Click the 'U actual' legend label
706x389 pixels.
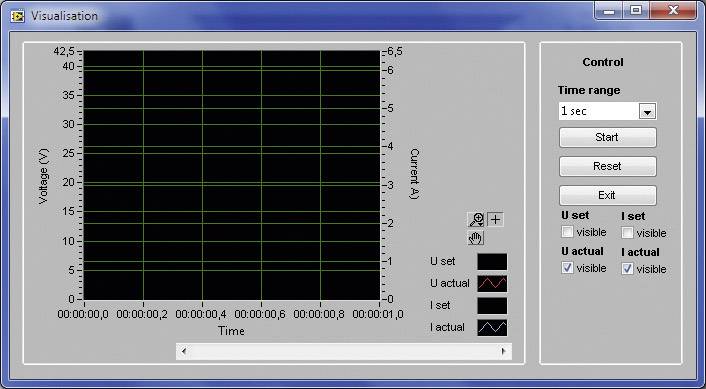click(449, 283)
